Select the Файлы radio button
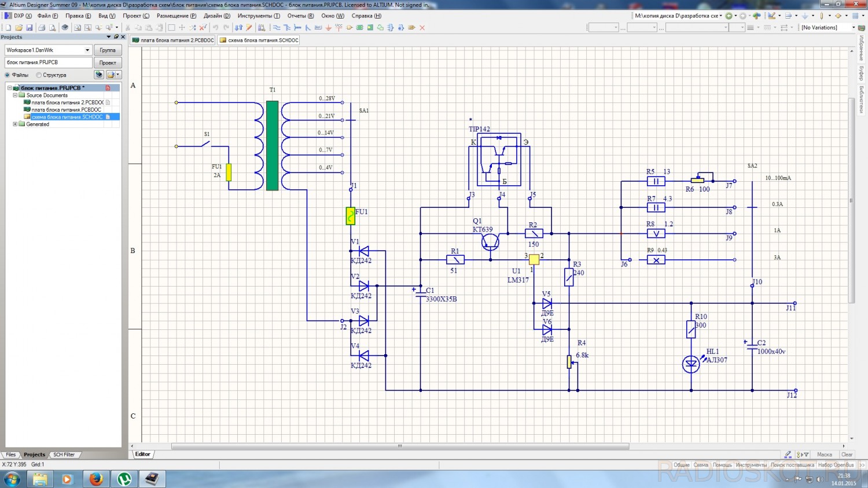868x488 pixels. pos(8,75)
